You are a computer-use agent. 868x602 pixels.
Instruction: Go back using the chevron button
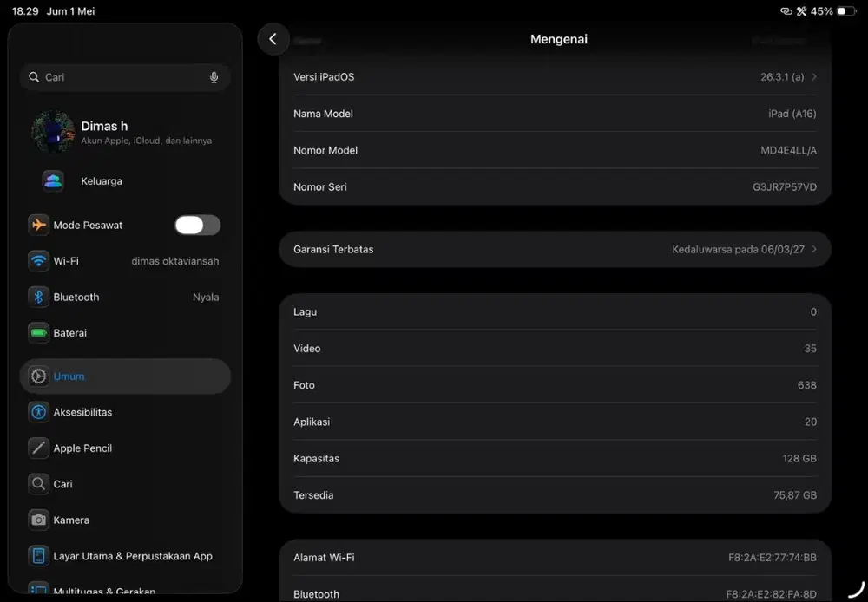[273, 39]
